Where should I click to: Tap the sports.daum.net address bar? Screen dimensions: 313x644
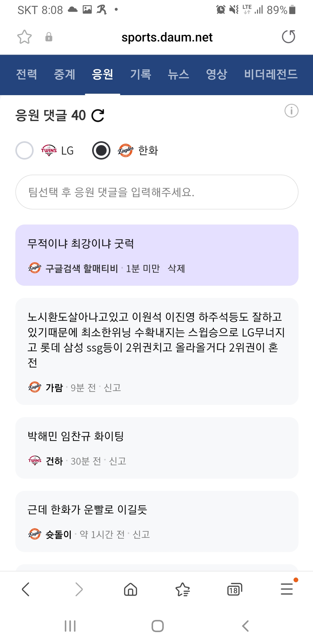[x=167, y=37]
